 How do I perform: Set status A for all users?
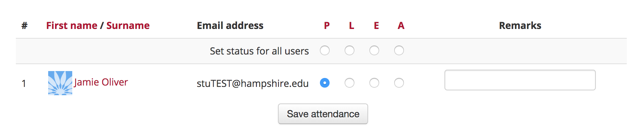pos(399,51)
